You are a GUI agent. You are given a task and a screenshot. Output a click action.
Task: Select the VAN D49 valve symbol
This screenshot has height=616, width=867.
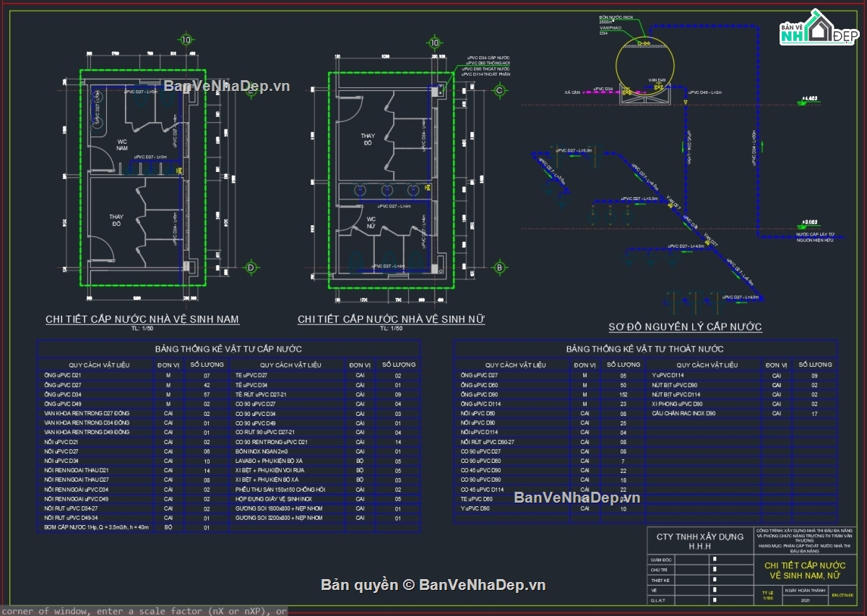658,88
